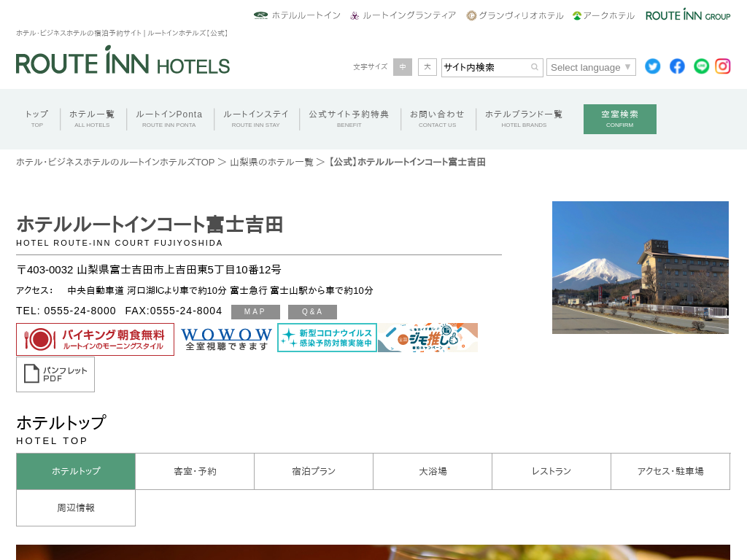The width and height of the screenshot is (747, 560).
Task: Open the ルートイングランティア brand link
Action: click(403, 15)
